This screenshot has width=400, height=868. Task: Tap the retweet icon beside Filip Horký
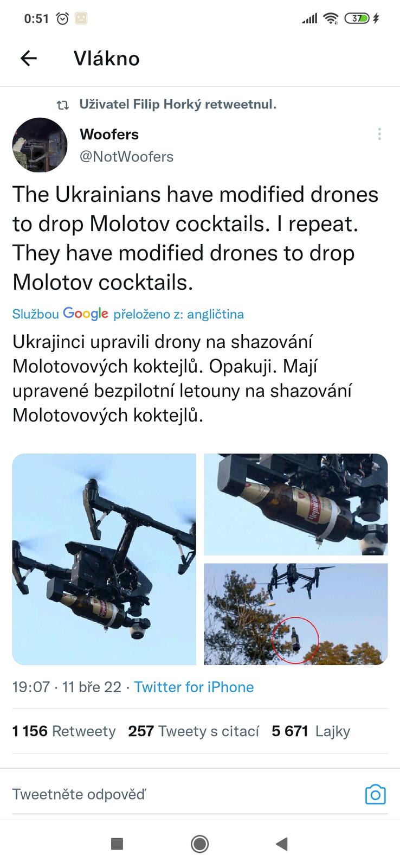point(63,105)
